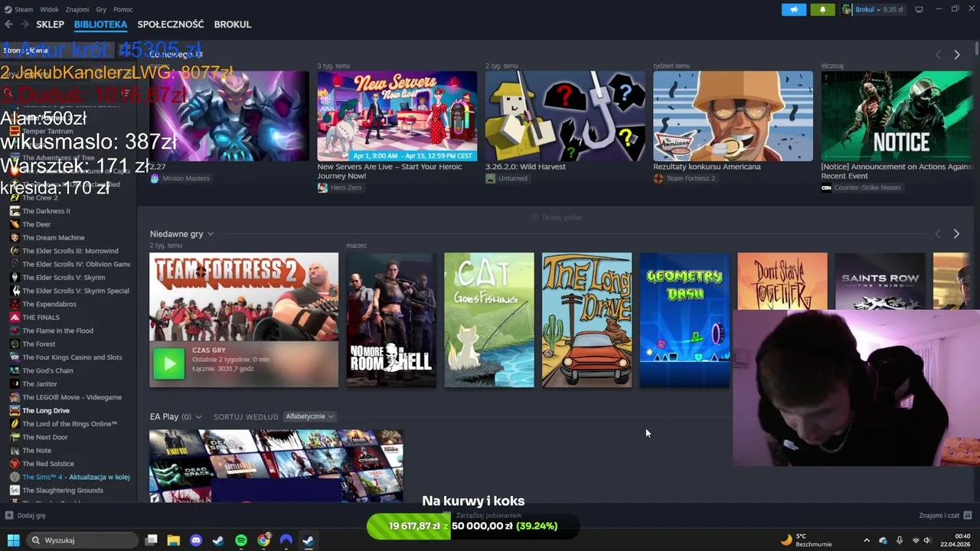Open news 'Rezultaty konkursu Americana'
The height and width of the screenshot is (551, 980).
707,167
